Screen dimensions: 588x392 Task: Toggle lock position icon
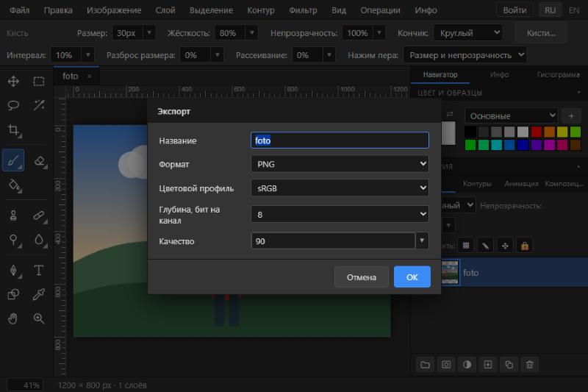505,246
